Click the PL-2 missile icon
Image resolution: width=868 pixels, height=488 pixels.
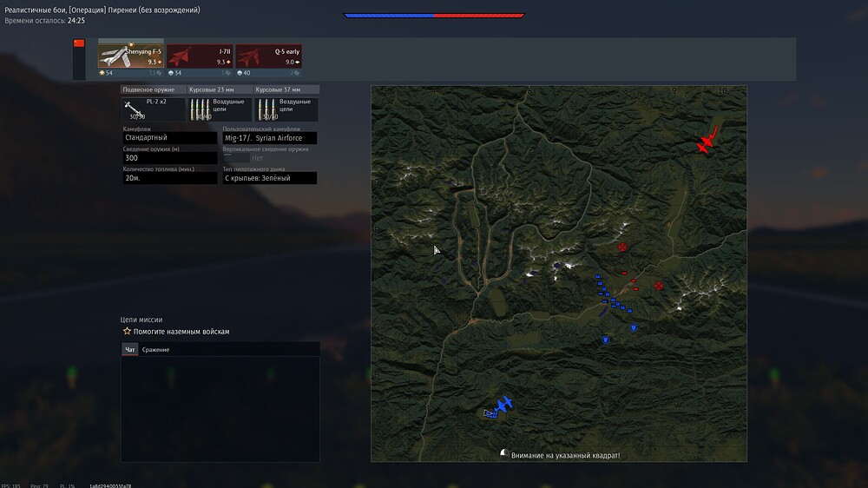point(134,110)
